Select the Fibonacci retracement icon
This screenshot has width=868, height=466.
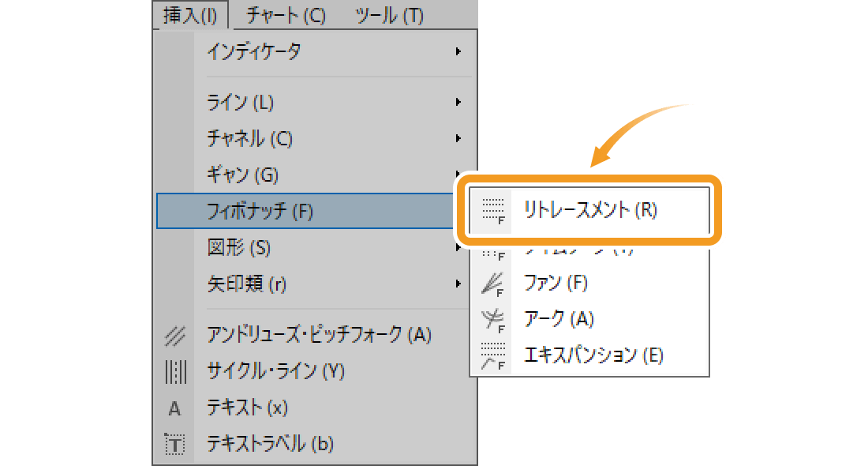point(493,209)
